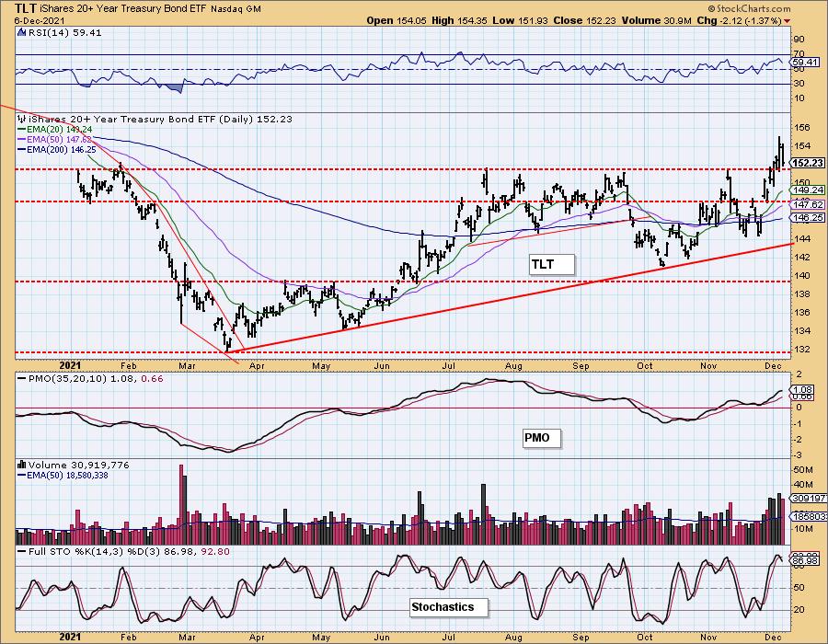Click the blue EMA(200) legend line swatch
Image resolution: width=828 pixels, height=644 pixels.
point(23,150)
